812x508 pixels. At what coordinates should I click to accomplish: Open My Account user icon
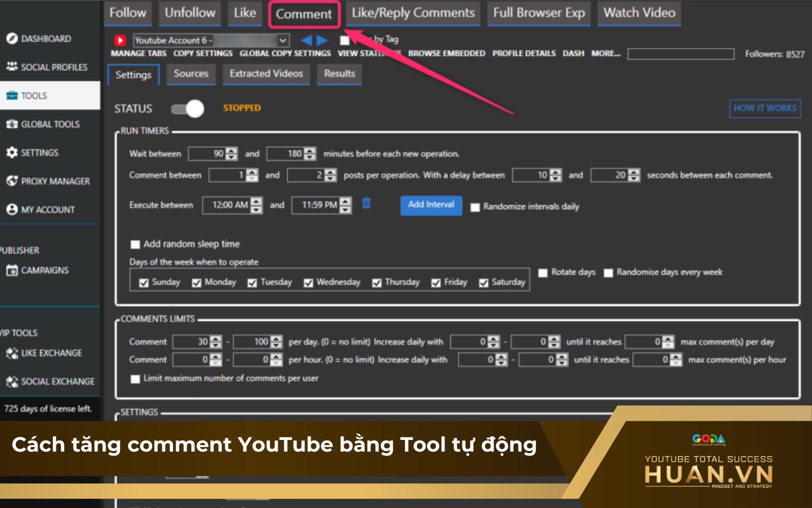12,209
